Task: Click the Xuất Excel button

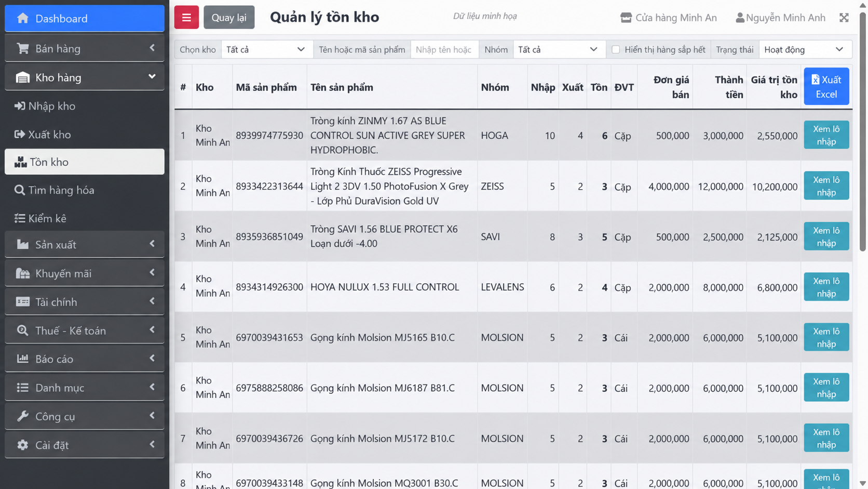Action: (826, 86)
